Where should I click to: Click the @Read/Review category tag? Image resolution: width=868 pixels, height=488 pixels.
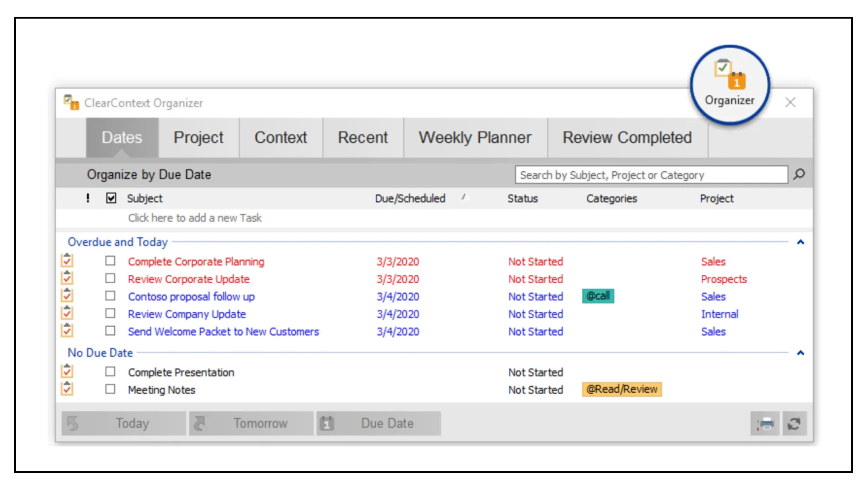[622, 389]
